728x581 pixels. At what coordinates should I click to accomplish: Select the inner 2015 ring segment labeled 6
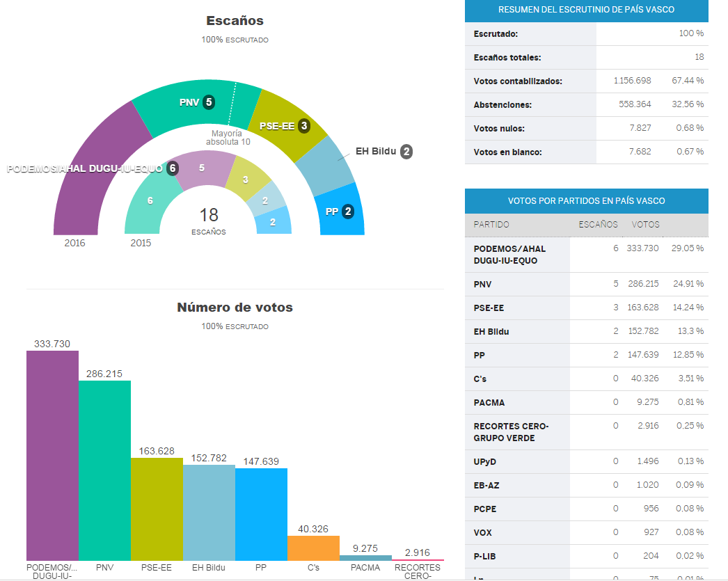tap(149, 200)
